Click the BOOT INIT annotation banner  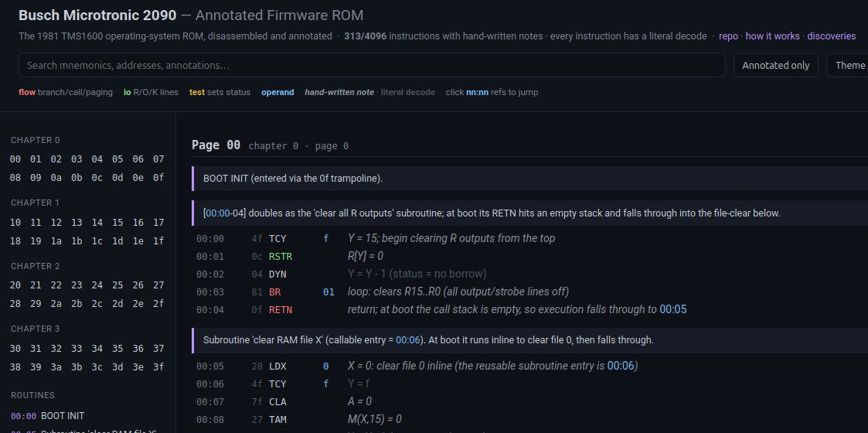pyautogui.click(x=529, y=179)
